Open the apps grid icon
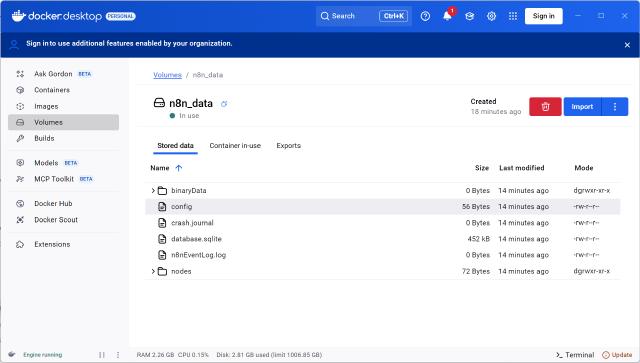The width and height of the screenshot is (640, 363). [513, 16]
